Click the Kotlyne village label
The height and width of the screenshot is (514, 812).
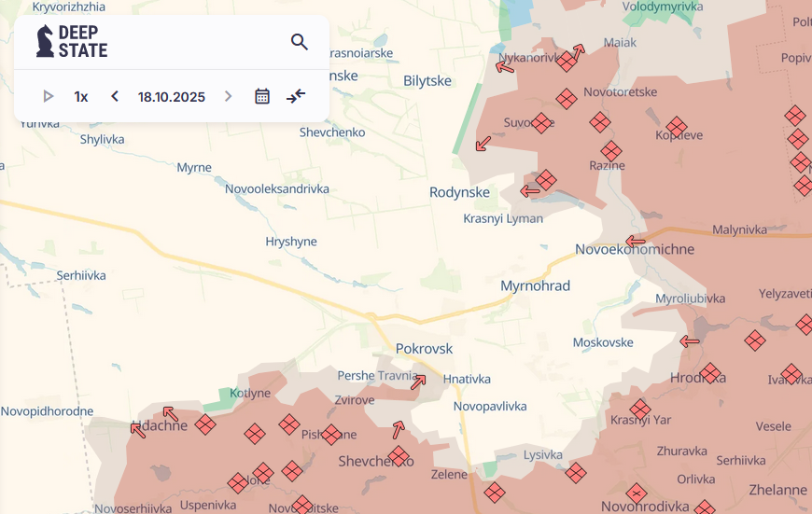pos(250,394)
